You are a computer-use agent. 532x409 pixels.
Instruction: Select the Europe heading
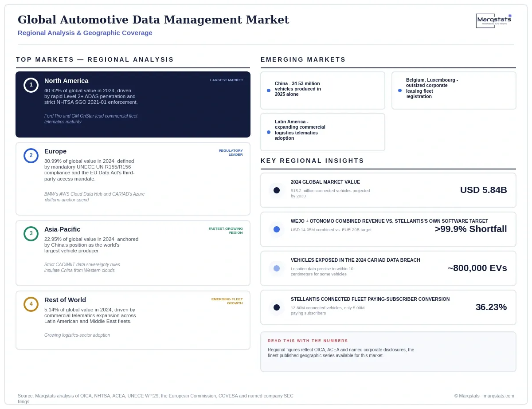tap(55, 151)
